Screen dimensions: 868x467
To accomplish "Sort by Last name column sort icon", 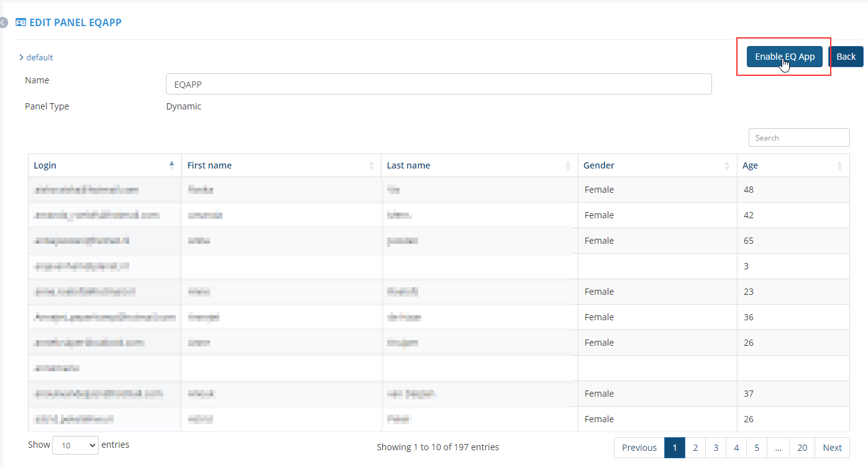I will pos(568,165).
